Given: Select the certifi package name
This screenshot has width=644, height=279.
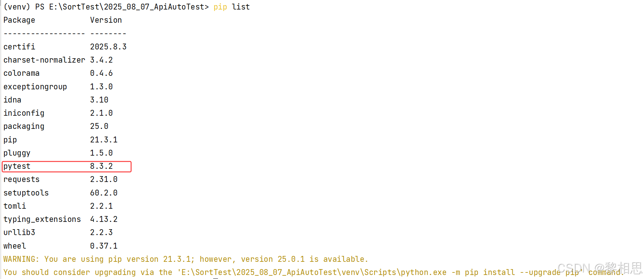Looking at the screenshot, I should 19,47.
